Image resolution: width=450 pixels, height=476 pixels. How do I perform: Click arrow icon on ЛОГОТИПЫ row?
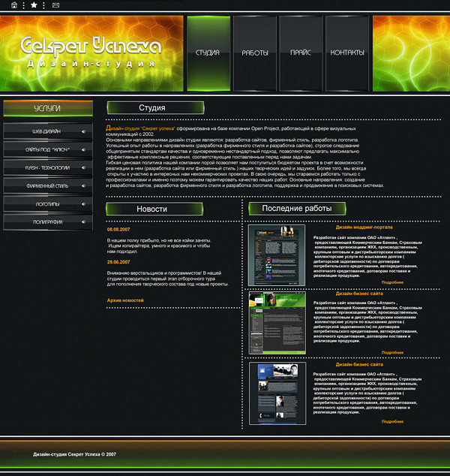coord(83,204)
